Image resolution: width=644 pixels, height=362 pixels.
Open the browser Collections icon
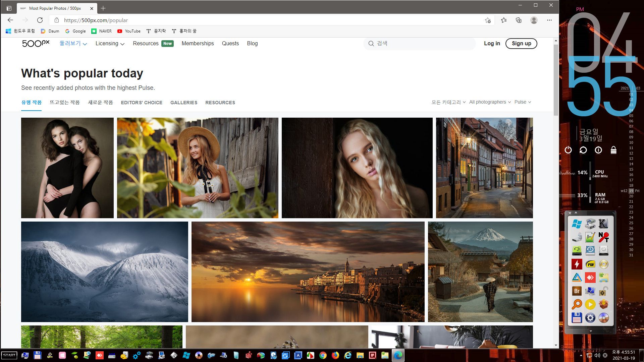[x=519, y=20]
